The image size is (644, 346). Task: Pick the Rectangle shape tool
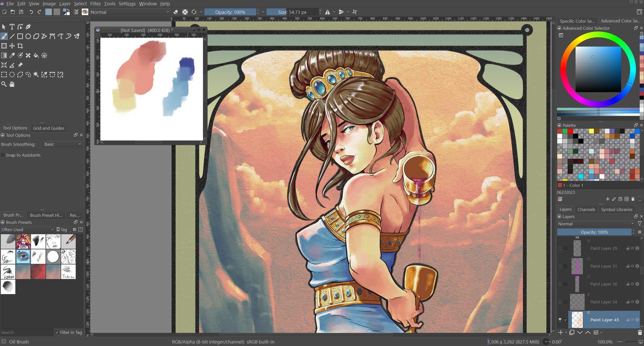(x=20, y=36)
